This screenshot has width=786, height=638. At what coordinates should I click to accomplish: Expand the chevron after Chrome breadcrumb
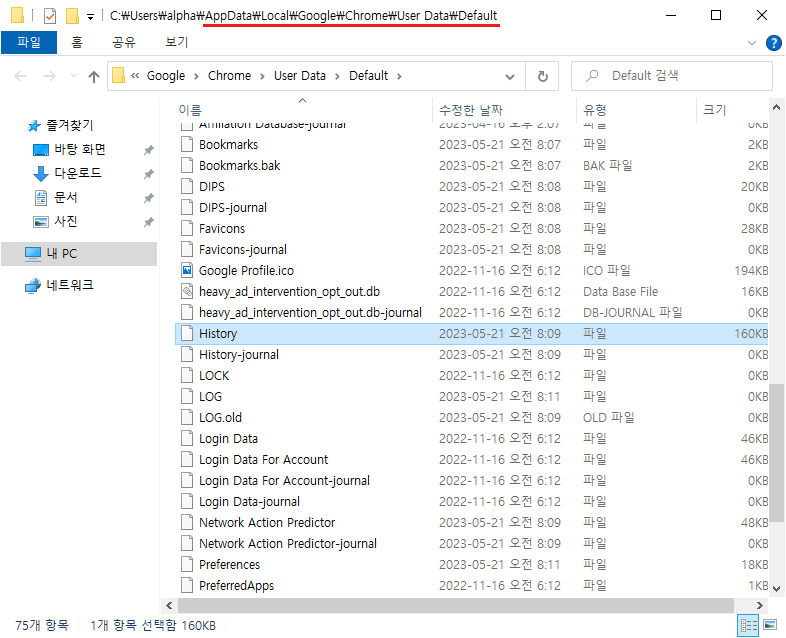(262, 76)
